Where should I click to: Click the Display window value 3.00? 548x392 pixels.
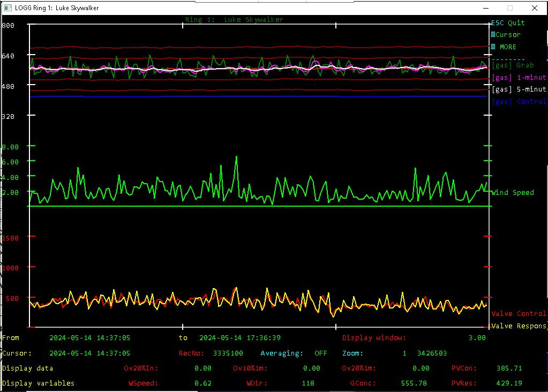pos(477,337)
